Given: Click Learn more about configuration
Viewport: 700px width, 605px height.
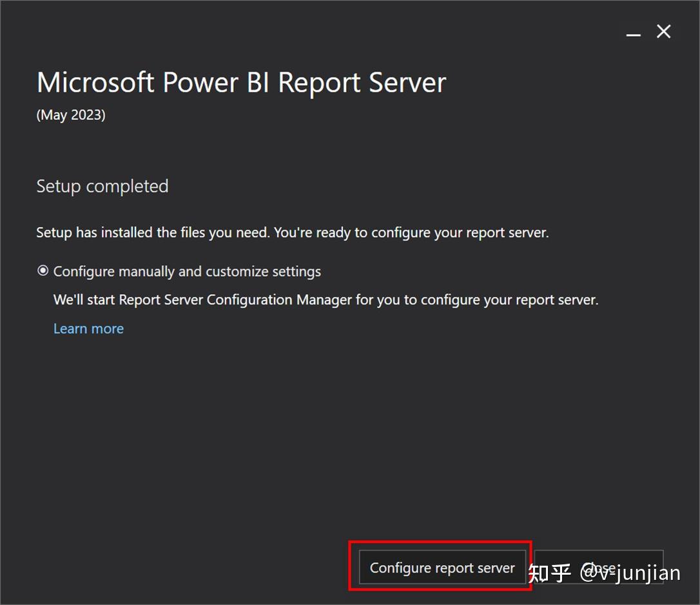Looking at the screenshot, I should pos(88,329).
